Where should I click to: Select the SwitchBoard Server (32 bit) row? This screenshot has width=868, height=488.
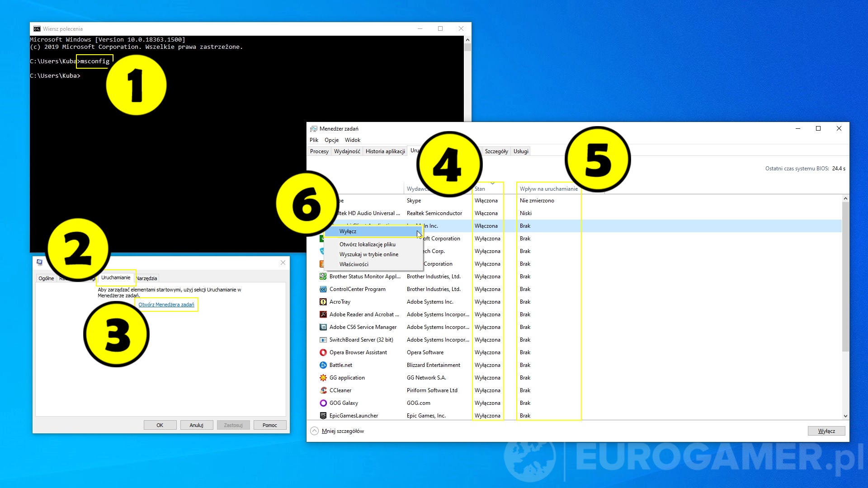[574, 340]
